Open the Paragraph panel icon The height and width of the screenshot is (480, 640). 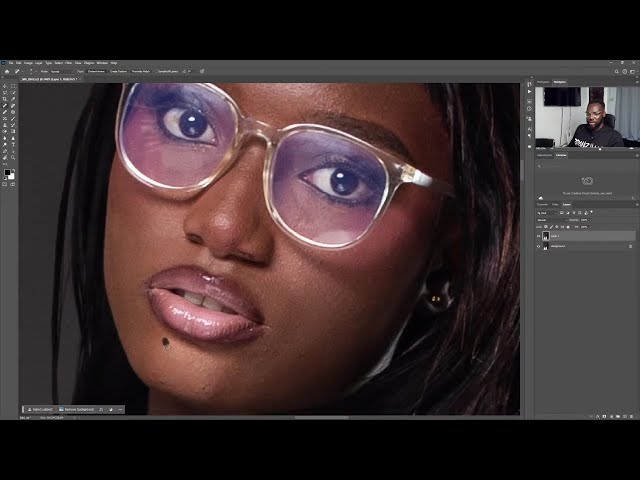(529, 136)
